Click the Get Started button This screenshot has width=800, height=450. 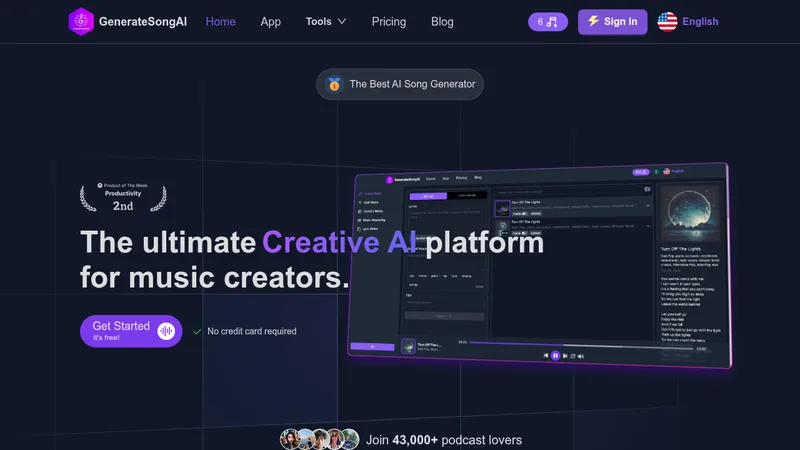coord(131,331)
